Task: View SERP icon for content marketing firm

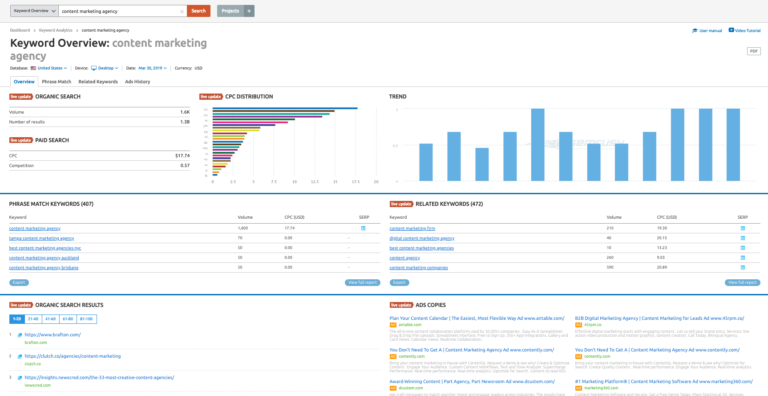Action: pos(743,228)
